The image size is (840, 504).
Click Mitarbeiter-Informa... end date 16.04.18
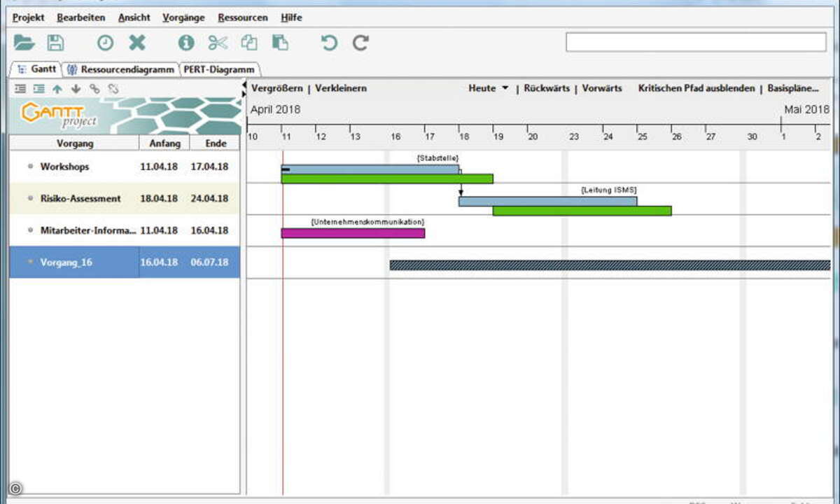209,230
